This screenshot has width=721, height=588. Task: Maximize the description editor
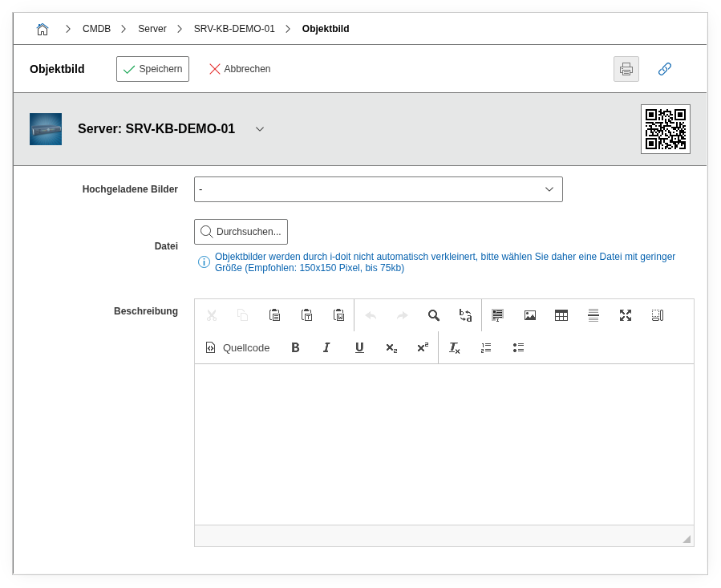pos(626,315)
